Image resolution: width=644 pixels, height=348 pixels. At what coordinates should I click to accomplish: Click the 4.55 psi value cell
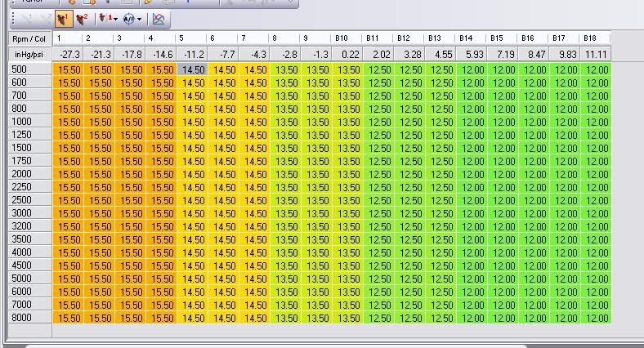pyautogui.click(x=441, y=54)
